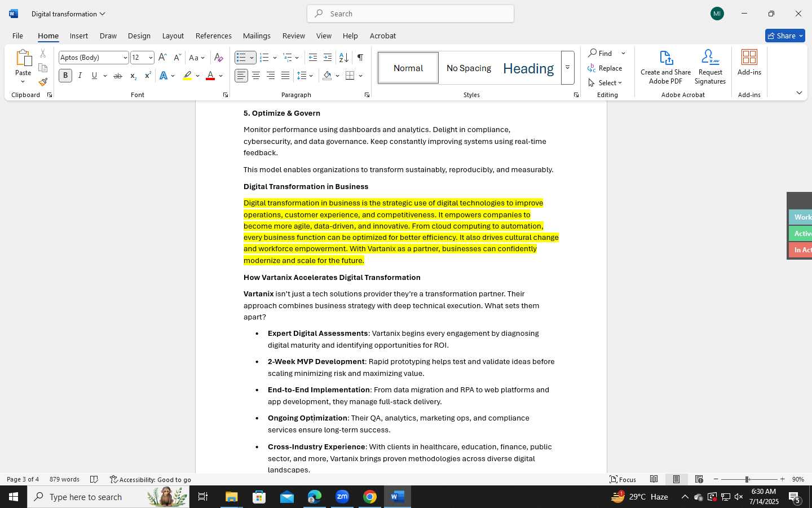Select Print Layout view
Image resolution: width=812 pixels, height=508 pixels.
pos(677,479)
